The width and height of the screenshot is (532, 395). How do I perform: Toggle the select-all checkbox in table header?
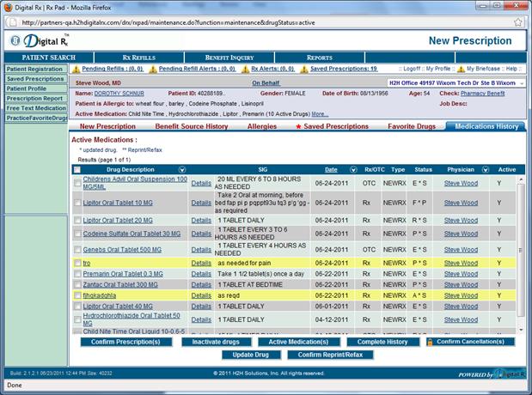click(78, 170)
